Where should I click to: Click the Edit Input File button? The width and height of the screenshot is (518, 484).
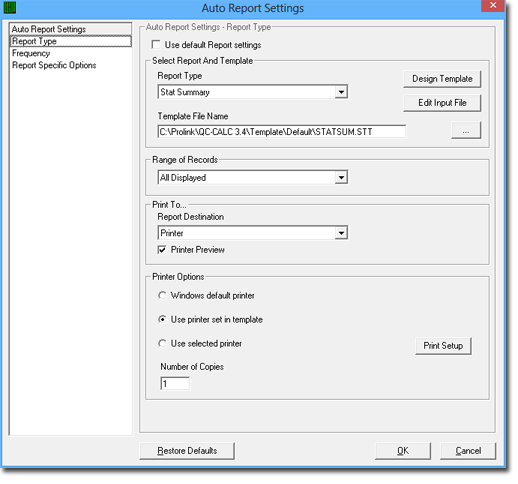pyautogui.click(x=442, y=103)
